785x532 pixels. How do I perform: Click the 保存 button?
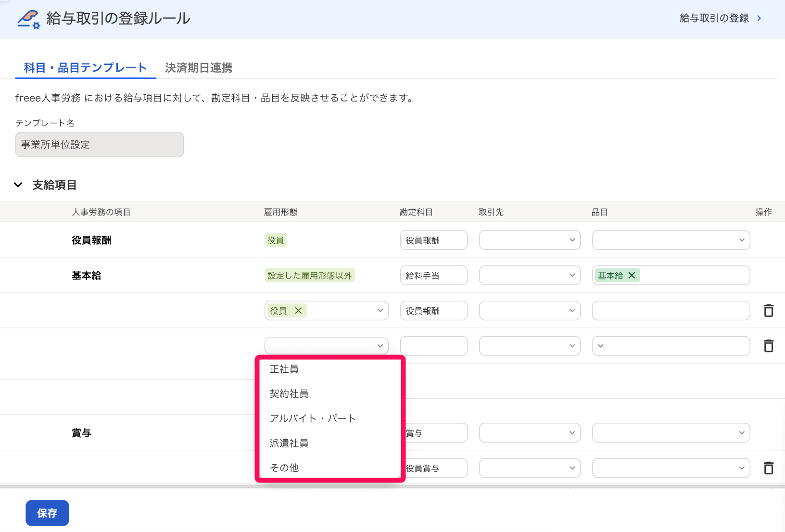click(47, 513)
